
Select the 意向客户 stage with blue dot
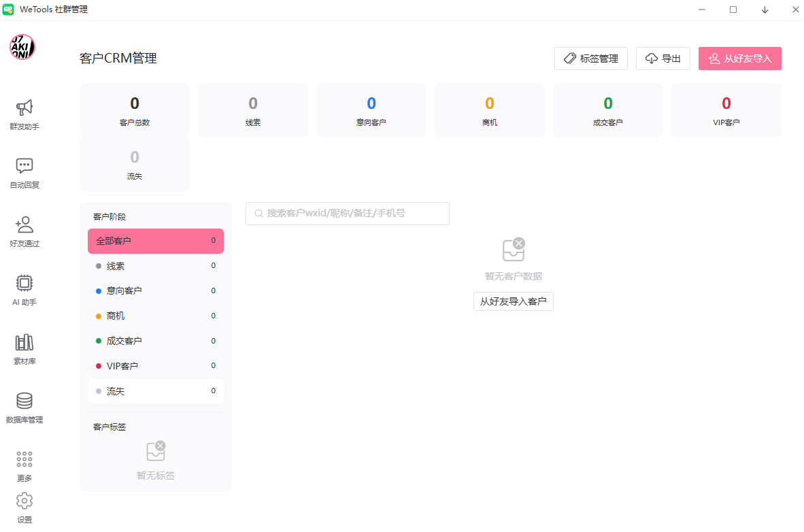click(x=155, y=290)
